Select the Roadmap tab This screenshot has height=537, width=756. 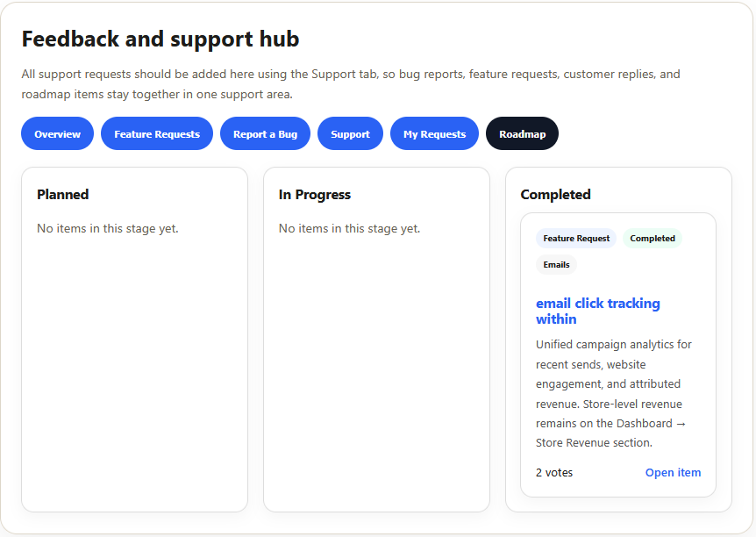coord(522,133)
